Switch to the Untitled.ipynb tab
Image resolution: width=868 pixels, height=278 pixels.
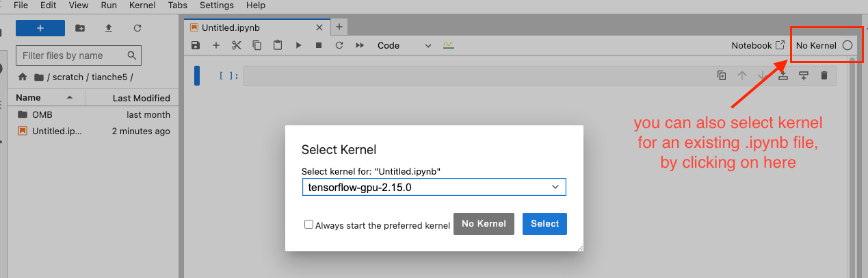pos(257,27)
